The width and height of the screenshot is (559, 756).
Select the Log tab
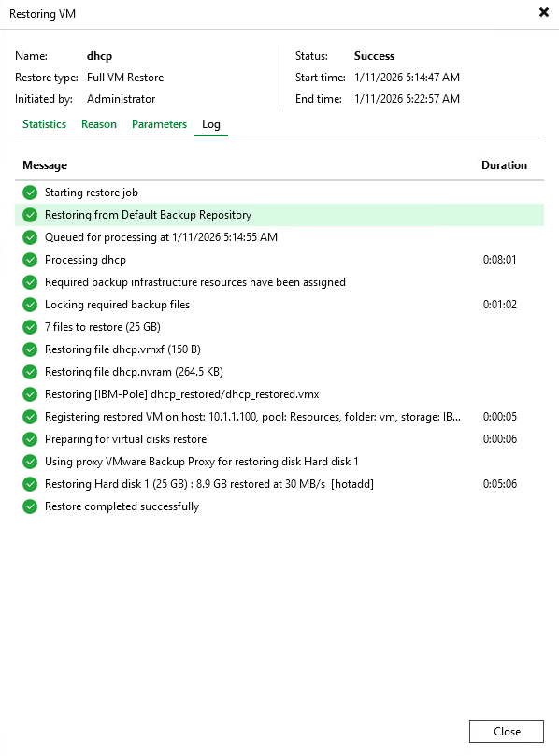211,124
